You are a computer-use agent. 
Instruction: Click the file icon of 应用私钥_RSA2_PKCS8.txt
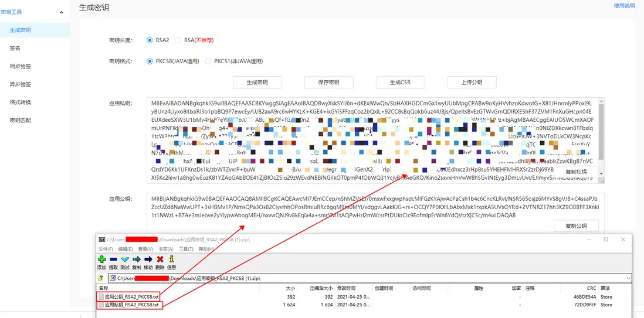click(101, 305)
